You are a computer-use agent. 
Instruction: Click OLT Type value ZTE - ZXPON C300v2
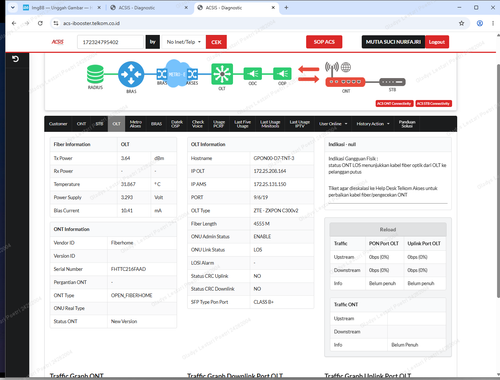point(276,211)
